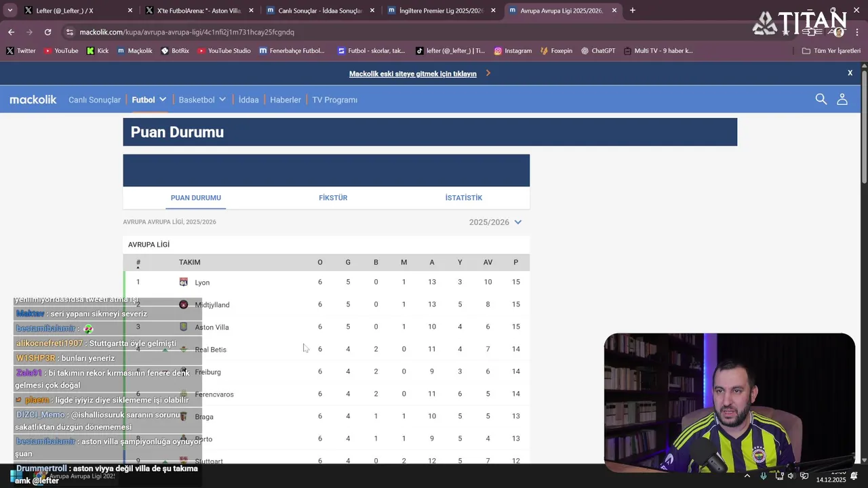Dismiss the old-site banner with X
This screenshot has width=868, height=488.
click(x=850, y=73)
